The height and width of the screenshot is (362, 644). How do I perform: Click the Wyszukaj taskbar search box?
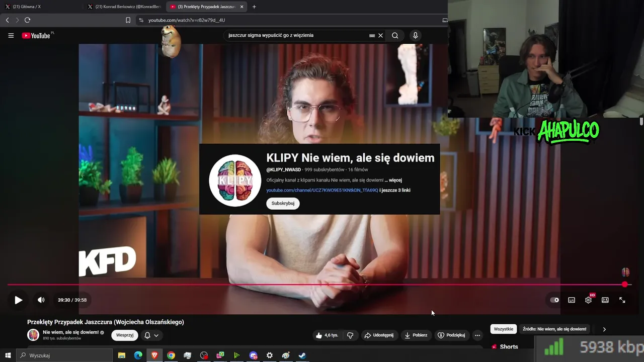tap(64, 355)
